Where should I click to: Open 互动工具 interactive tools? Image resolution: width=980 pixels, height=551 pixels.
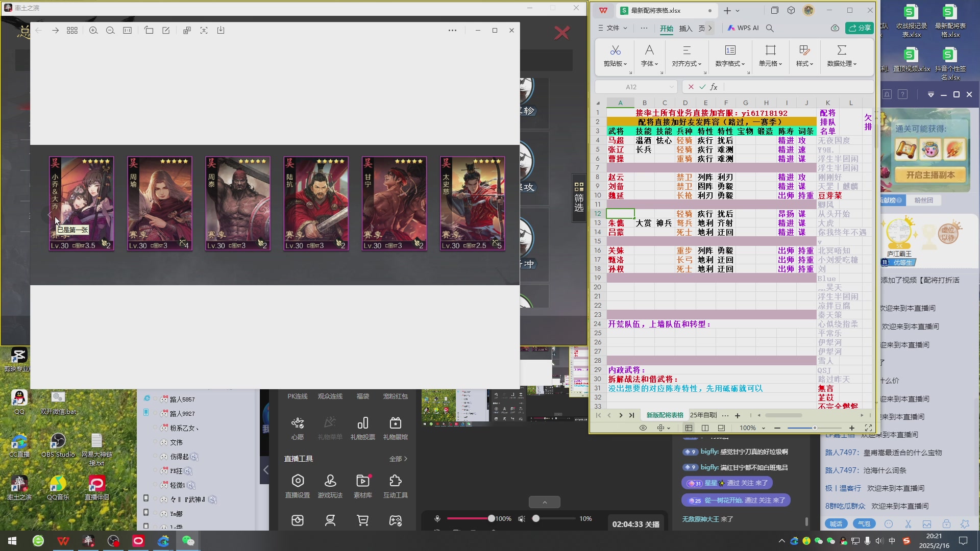click(x=396, y=486)
